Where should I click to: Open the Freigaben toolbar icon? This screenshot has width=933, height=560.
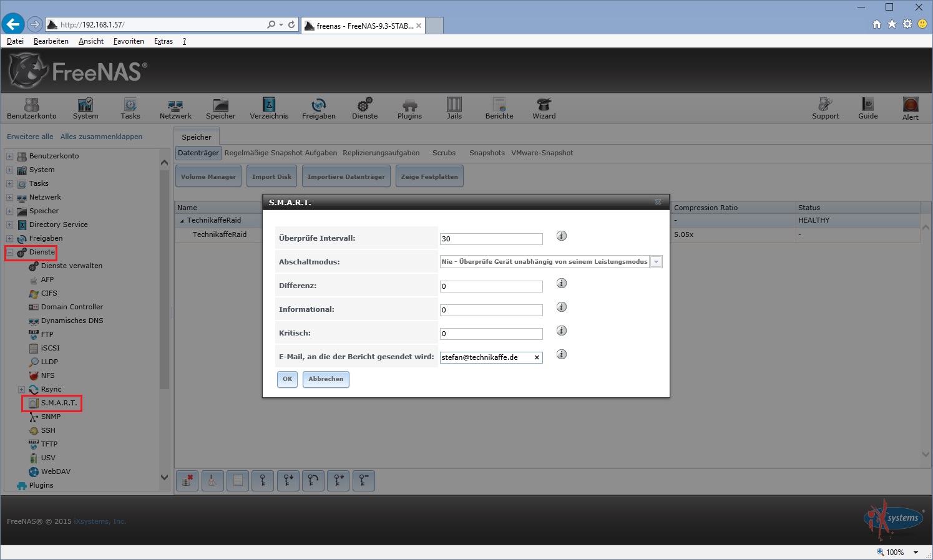[x=319, y=108]
